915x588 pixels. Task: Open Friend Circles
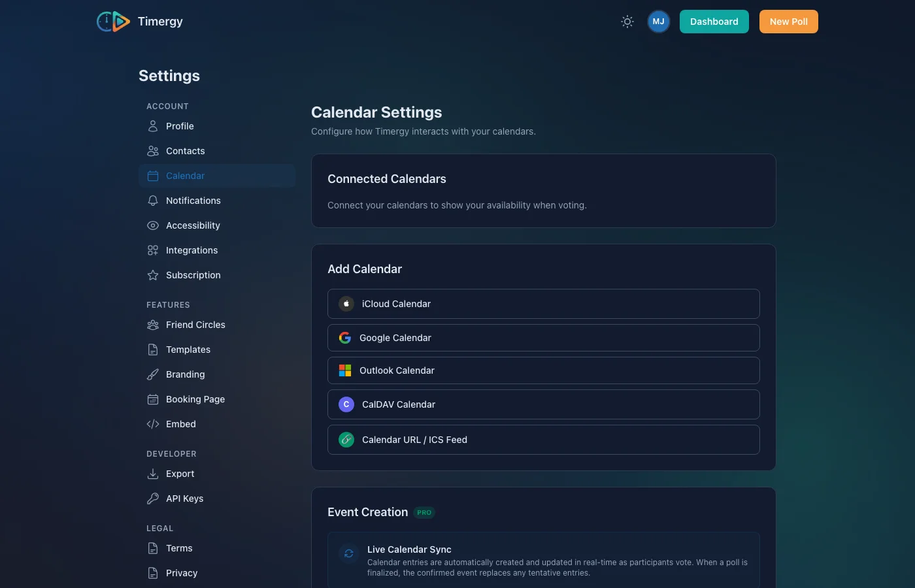click(x=217, y=325)
